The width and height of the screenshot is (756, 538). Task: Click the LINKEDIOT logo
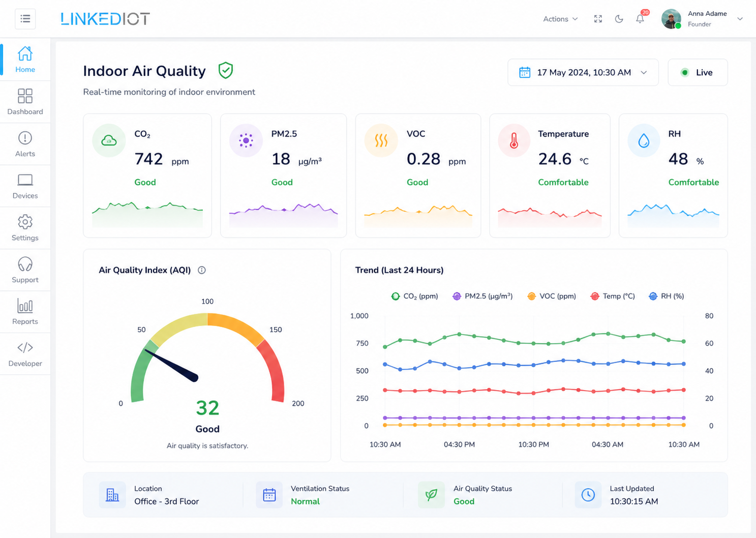(x=105, y=19)
